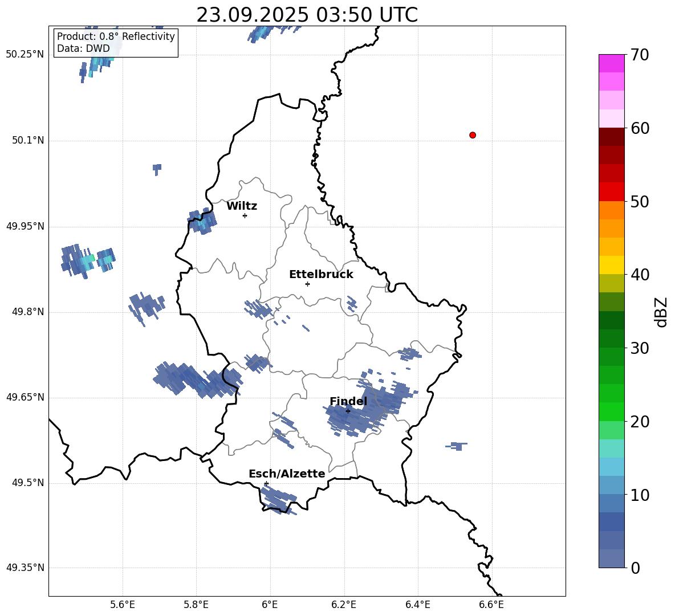This screenshot has height=616, width=675.
Task: Click the Product: 0.8° Reflectivity label
Action: 116,36
